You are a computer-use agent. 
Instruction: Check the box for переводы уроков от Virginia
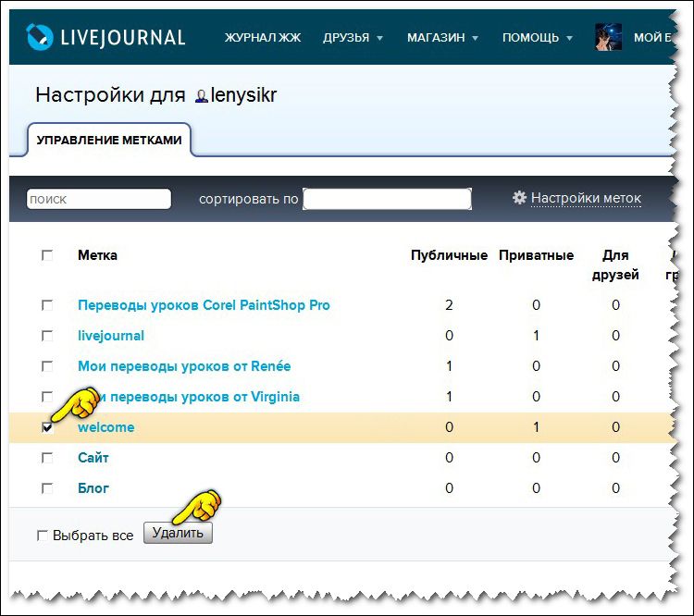tap(47, 396)
